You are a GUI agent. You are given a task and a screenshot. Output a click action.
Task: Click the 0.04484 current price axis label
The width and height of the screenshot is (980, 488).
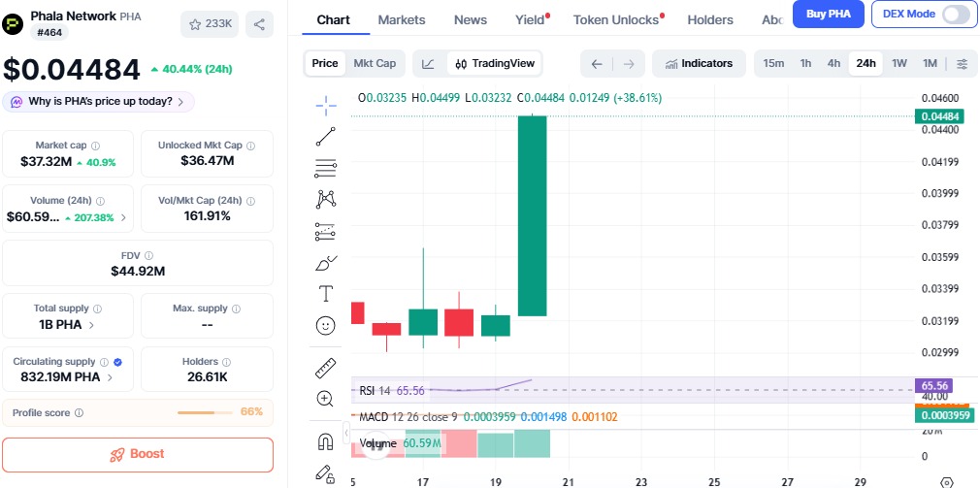click(x=939, y=116)
